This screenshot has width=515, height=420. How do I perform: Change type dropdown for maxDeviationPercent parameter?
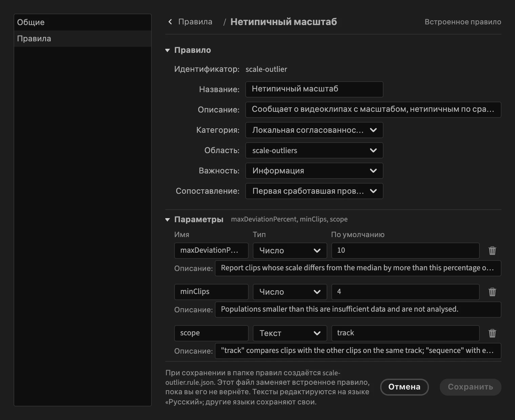point(290,251)
